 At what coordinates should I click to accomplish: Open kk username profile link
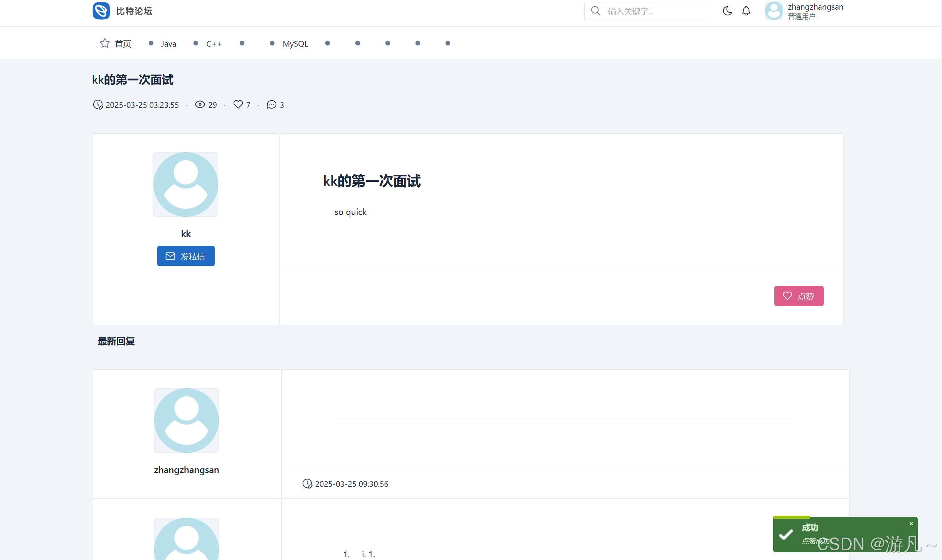[186, 233]
